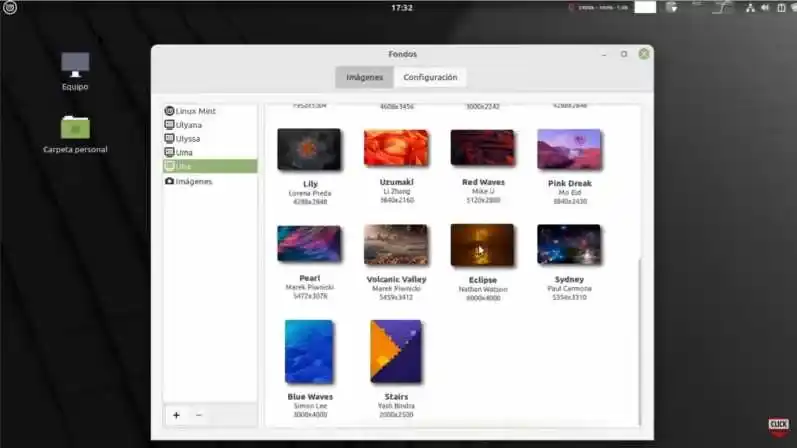The image size is (797, 448).
Task: Select the Linux Mint background collection
Action: tap(210, 111)
